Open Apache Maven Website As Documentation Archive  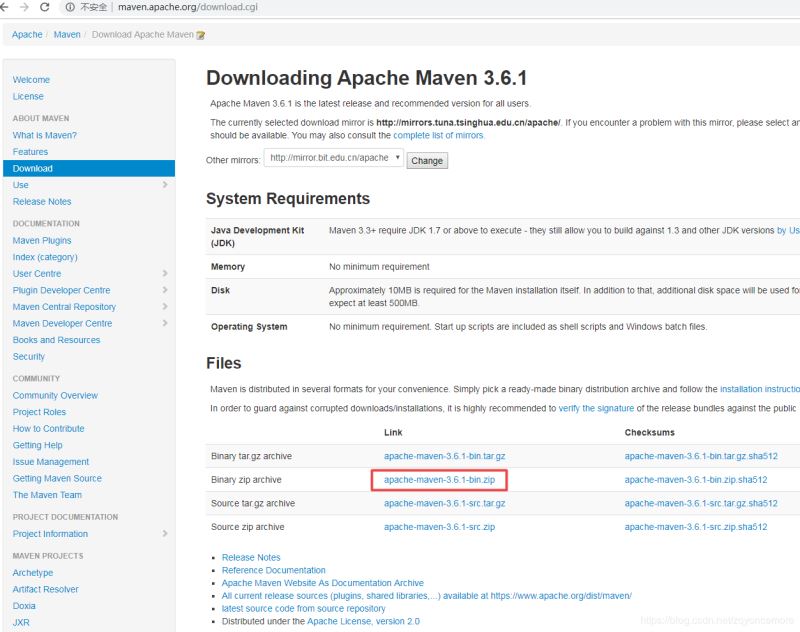point(322,583)
